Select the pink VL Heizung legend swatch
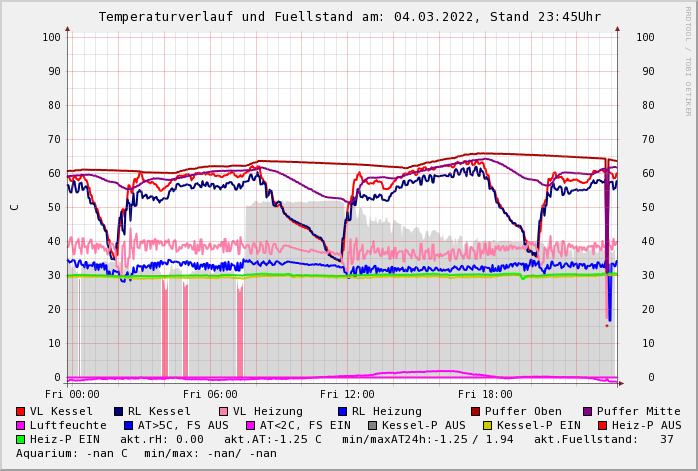The image size is (698, 471). click(x=223, y=411)
